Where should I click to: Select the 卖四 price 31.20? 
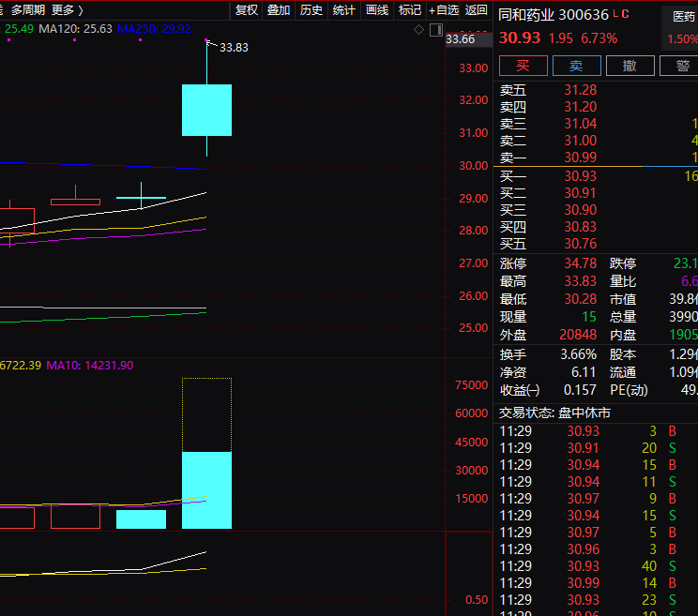pos(581,107)
